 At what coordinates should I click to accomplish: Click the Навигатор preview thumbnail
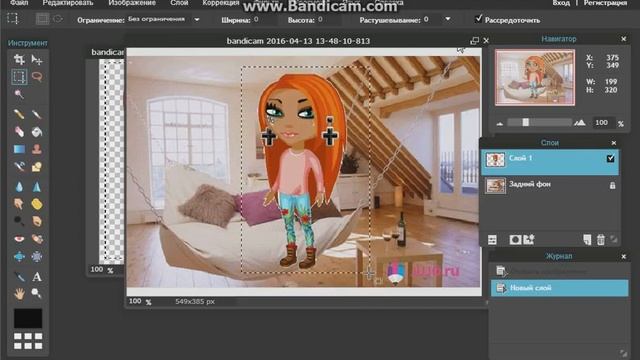535,78
